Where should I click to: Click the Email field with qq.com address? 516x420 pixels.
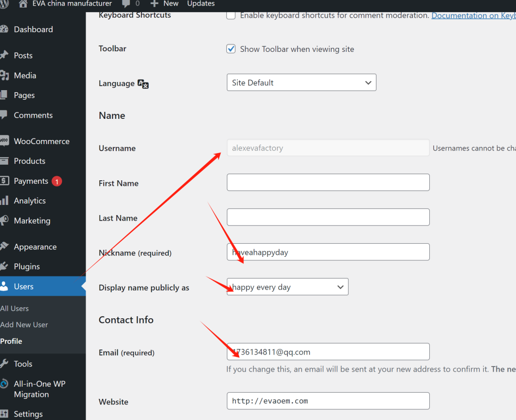328,352
